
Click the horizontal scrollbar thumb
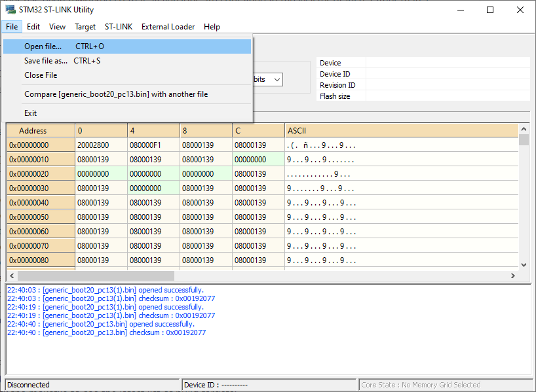96,276
